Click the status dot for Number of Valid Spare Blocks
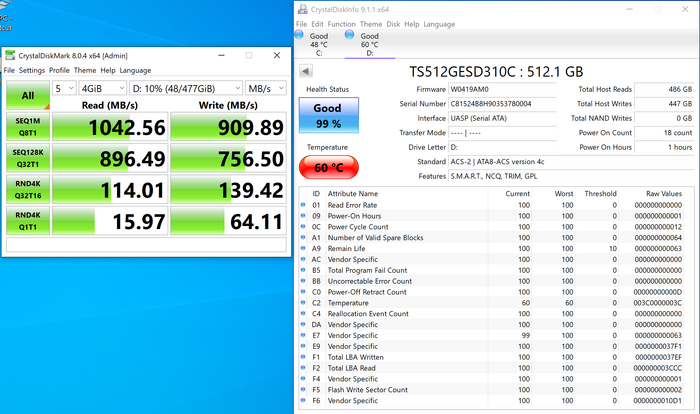Screen dimensions: 700x414 303,238
